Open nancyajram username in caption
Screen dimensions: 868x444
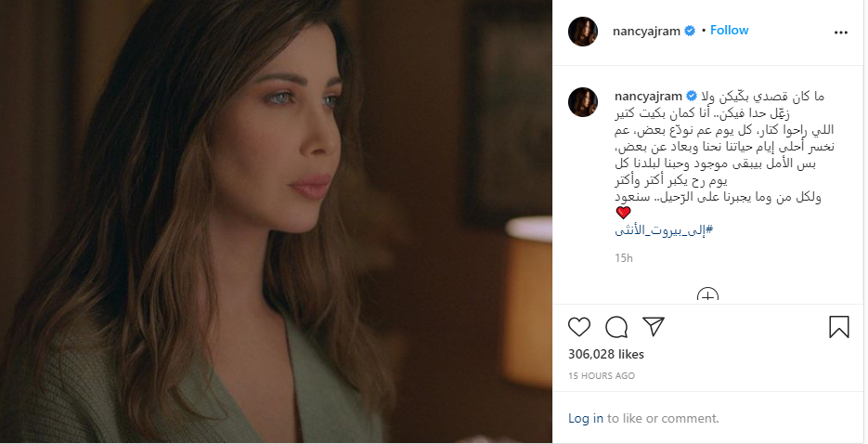[648, 96]
